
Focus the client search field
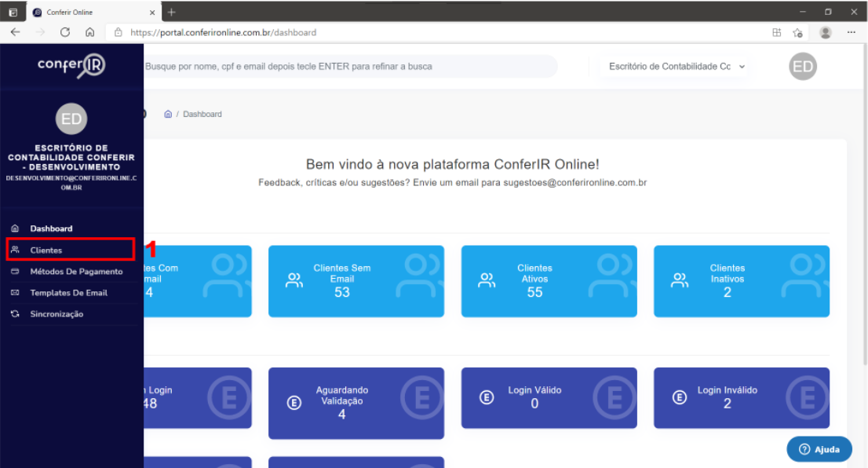pyautogui.click(x=350, y=67)
